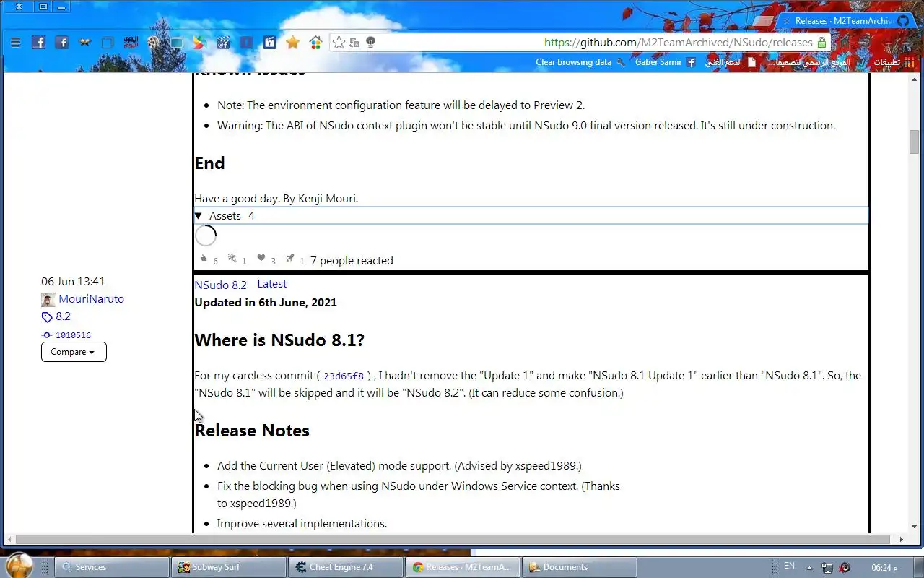Click 'Have a good day. By Kenji Mouri.' text
The width and height of the screenshot is (924, 578).
[276, 199]
